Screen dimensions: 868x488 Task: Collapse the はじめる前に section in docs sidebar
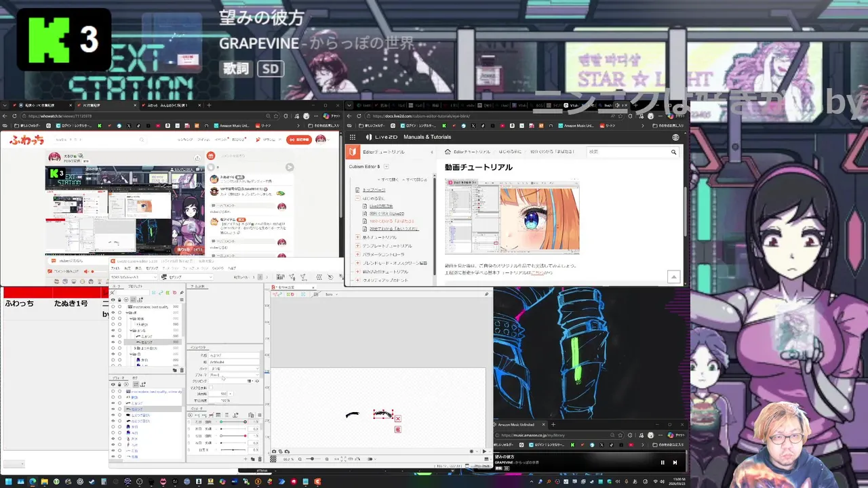[x=357, y=199]
